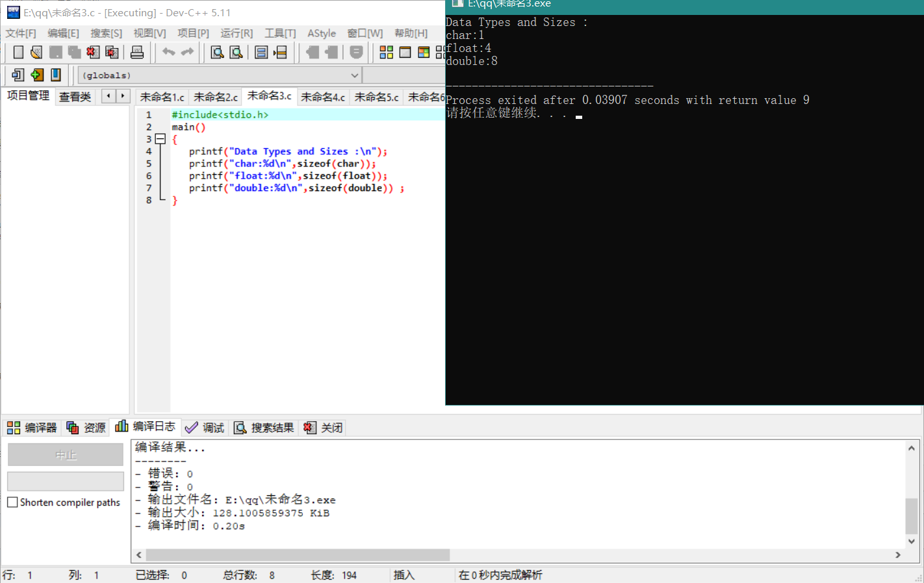Image resolution: width=924 pixels, height=583 pixels.
Task: Select the 查看类 side panel tab
Action: click(75, 97)
